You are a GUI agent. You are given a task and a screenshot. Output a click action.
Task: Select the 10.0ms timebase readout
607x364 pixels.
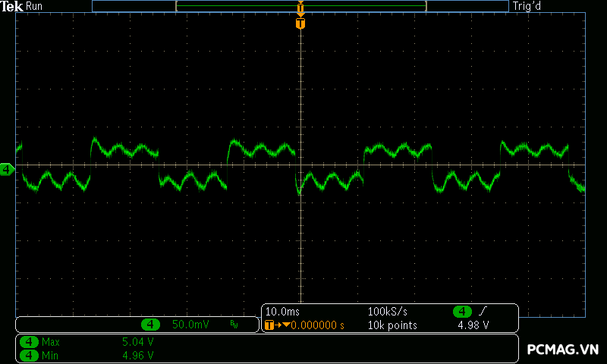281,312
